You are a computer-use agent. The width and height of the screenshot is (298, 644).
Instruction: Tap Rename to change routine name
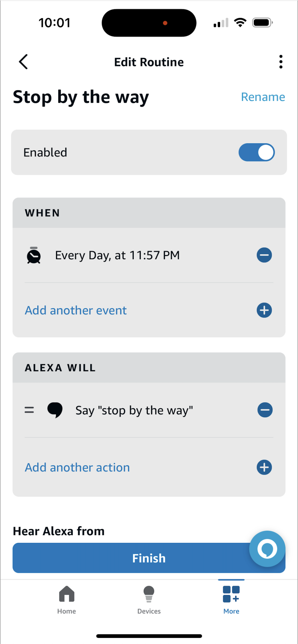coord(263,97)
